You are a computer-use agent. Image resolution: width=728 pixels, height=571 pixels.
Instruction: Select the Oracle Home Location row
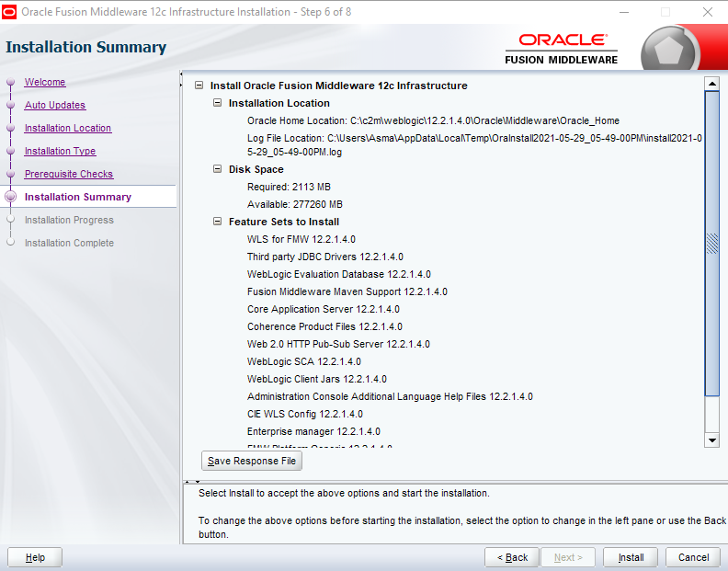[x=433, y=120]
